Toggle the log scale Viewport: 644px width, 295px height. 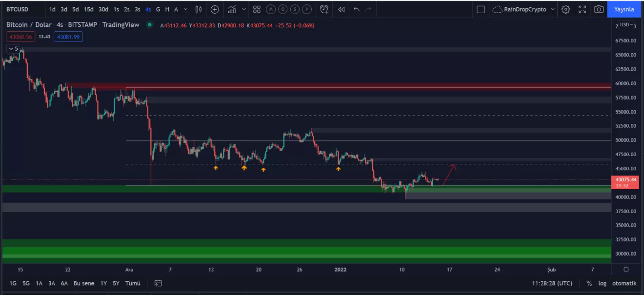603,283
